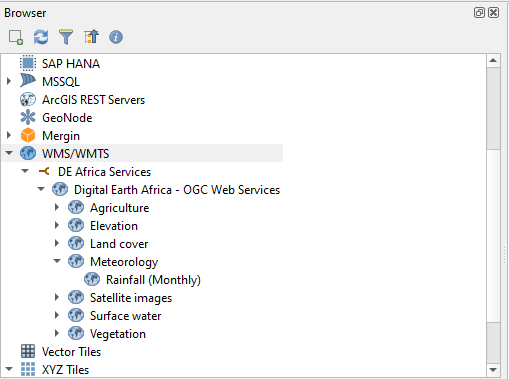Click the Vegetation globe icon
This screenshot has height=379, width=509.
(76, 333)
